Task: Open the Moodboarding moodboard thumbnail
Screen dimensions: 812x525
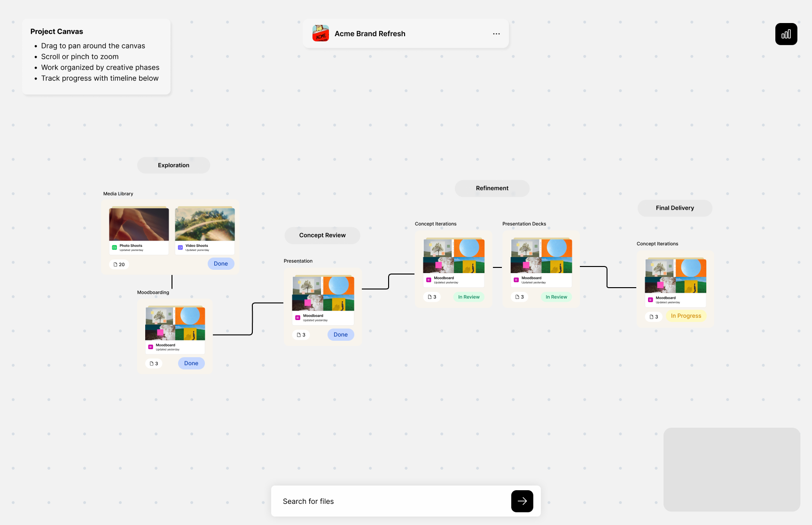Action: click(175, 324)
